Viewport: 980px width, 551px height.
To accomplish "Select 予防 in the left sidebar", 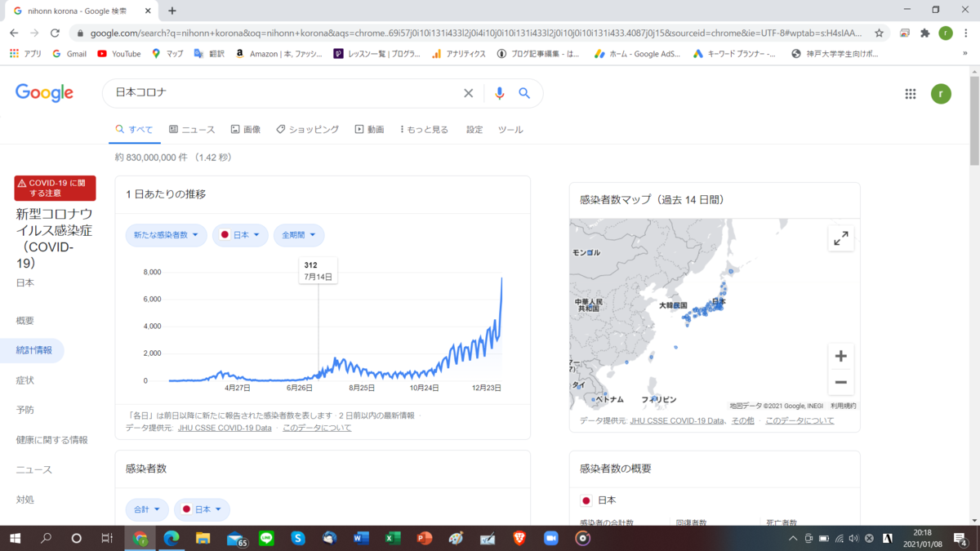I will (25, 410).
